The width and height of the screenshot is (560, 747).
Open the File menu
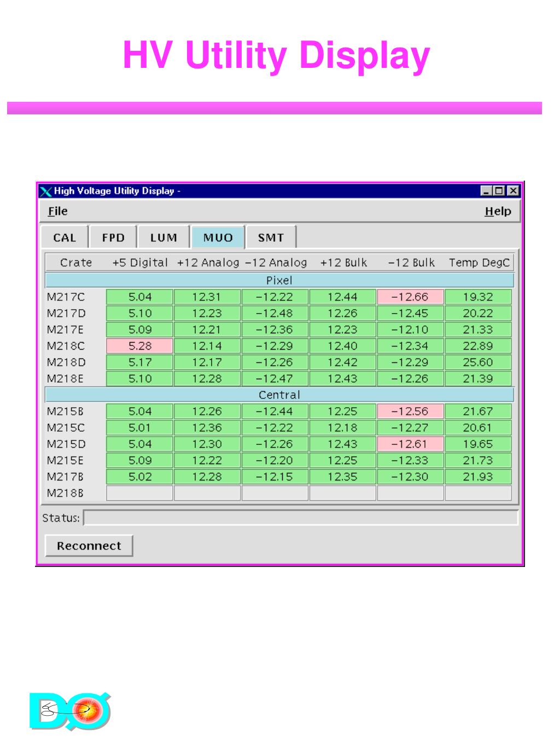[57, 211]
